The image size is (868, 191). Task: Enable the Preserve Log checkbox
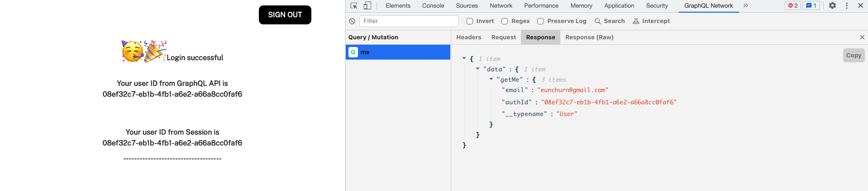[540, 21]
